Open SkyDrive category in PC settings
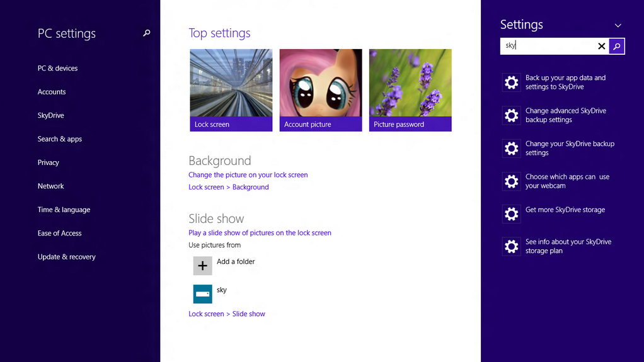 [x=50, y=115]
